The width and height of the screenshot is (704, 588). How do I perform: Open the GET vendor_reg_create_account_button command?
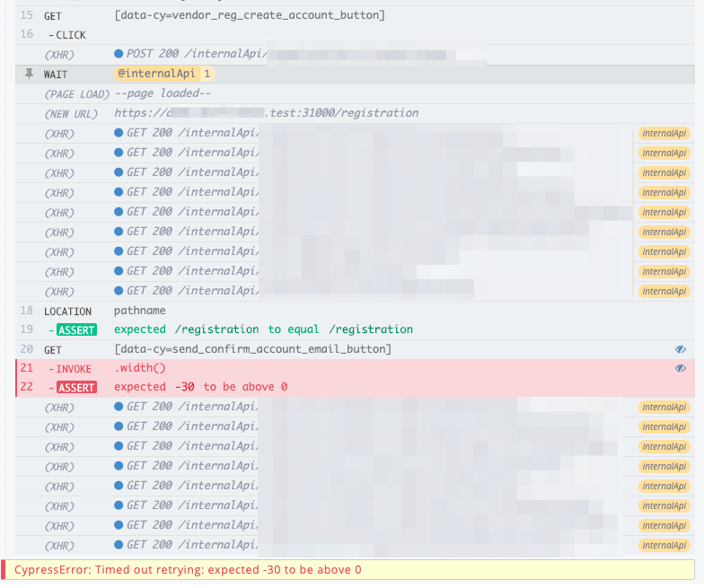355,15
